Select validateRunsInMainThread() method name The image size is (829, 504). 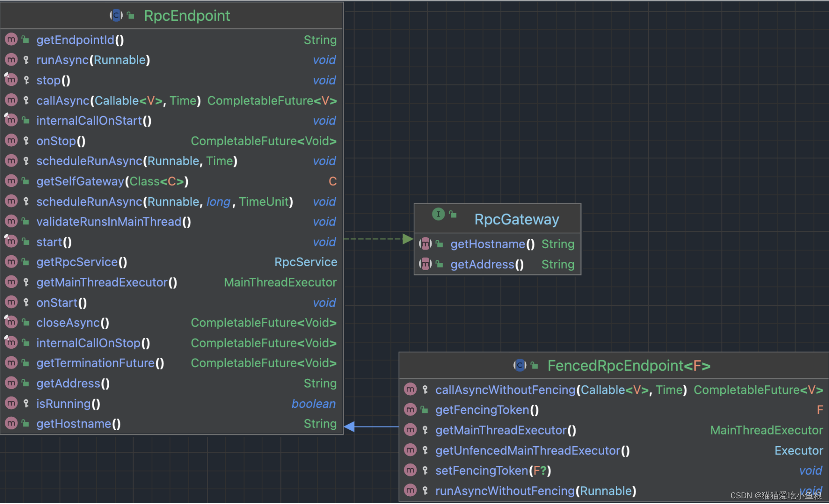pos(114,221)
